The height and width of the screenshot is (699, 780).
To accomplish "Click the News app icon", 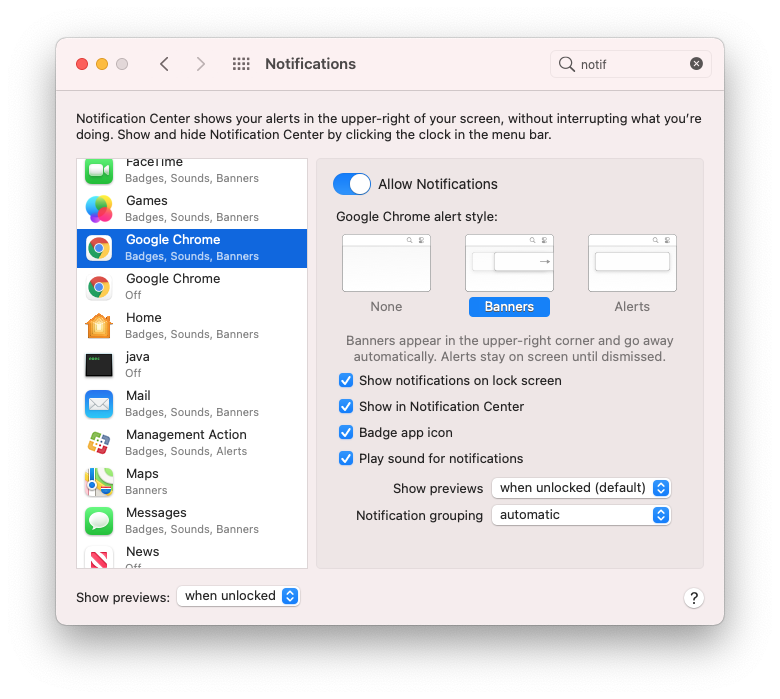I will click(x=99, y=558).
